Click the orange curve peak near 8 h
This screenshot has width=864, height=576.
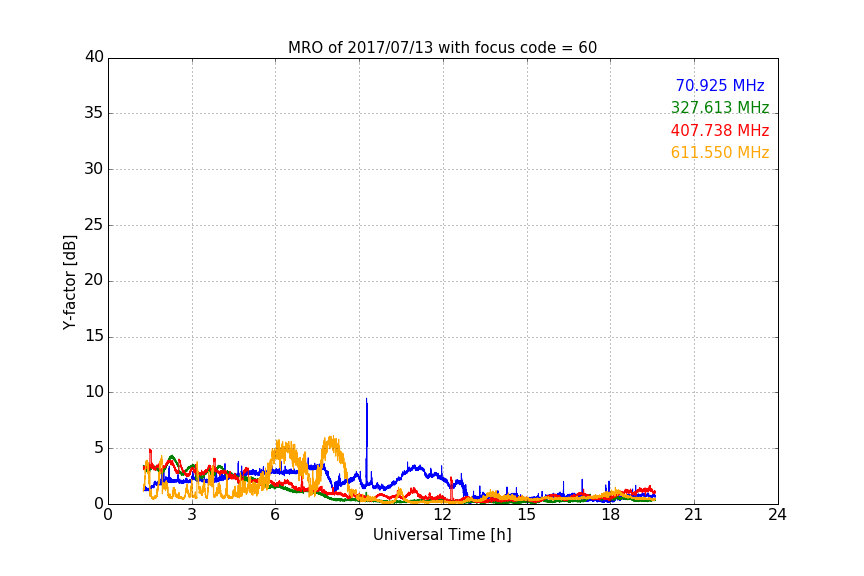(x=332, y=438)
